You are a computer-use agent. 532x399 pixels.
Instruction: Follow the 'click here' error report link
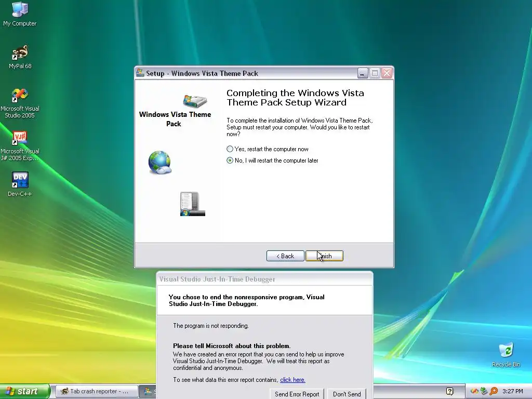pos(292,380)
